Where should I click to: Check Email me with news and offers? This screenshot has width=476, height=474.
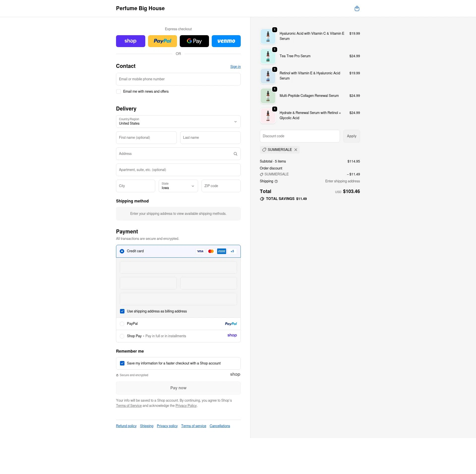point(119,91)
